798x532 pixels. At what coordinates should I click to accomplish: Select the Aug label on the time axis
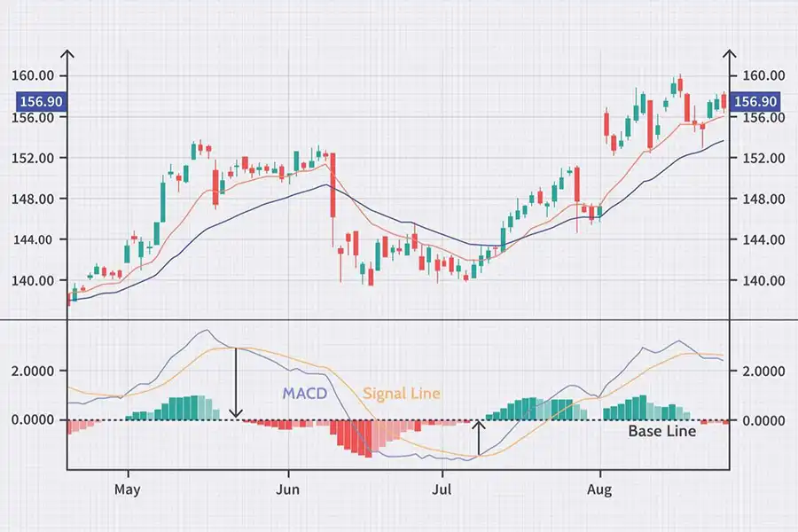coord(599,489)
